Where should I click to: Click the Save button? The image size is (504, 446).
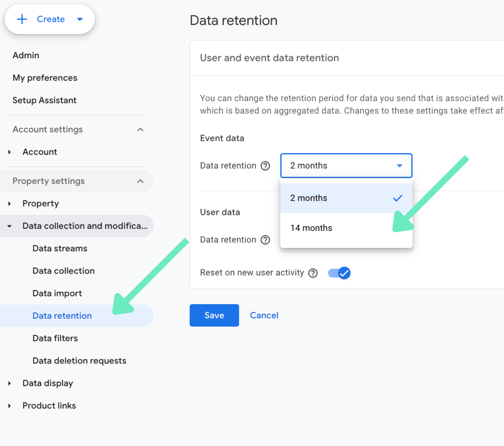[214, 316]
